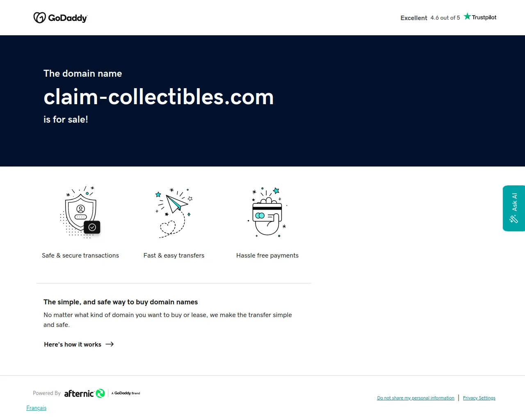Click the GoDaddy logo in header
The height and width of the screenshot is (420, 525).
point(60,18)
